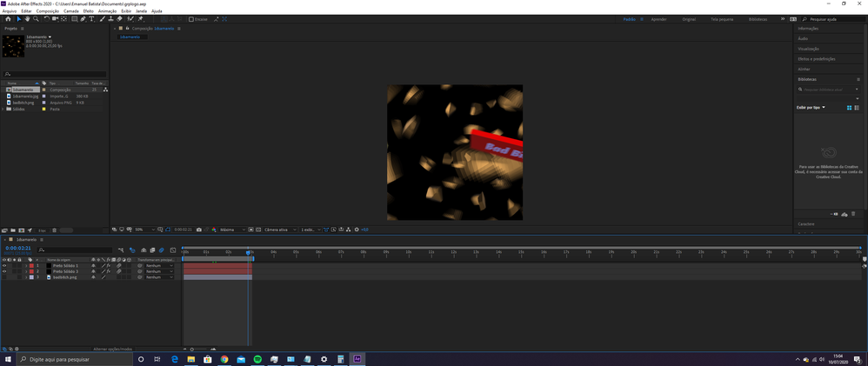Screen dimensions: 868x366
Task: Select the Zoom magnifier tool
Action: tap(36, 19)
